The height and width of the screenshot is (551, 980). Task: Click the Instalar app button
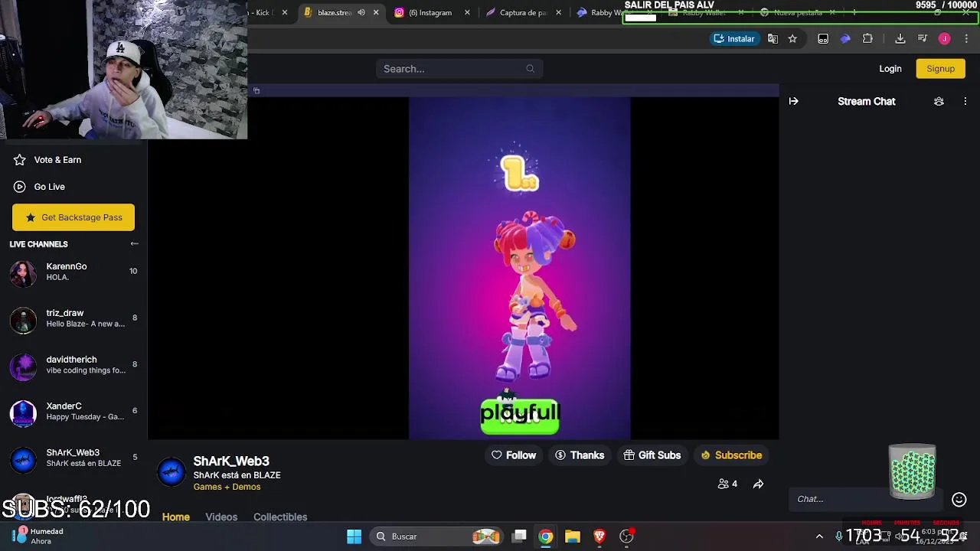pyautogui.click(x=733, y=38)
